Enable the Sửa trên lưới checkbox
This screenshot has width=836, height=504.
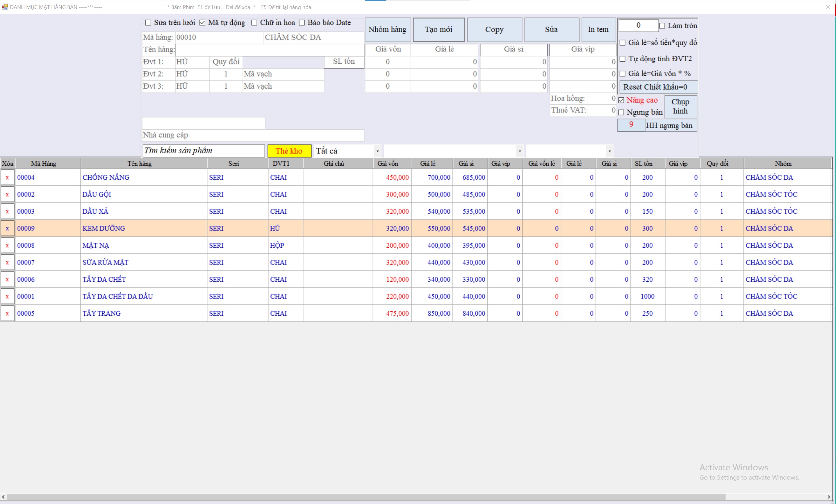coord(148,23)
